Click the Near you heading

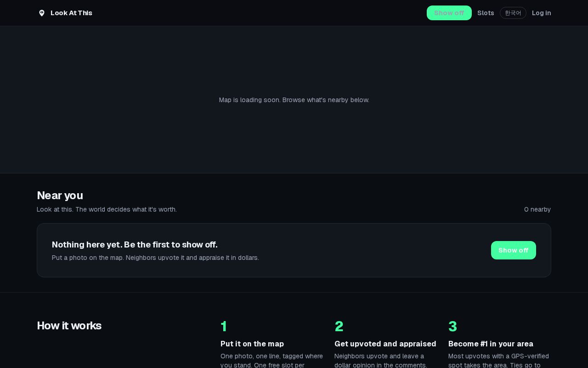[x=60, y=195]
